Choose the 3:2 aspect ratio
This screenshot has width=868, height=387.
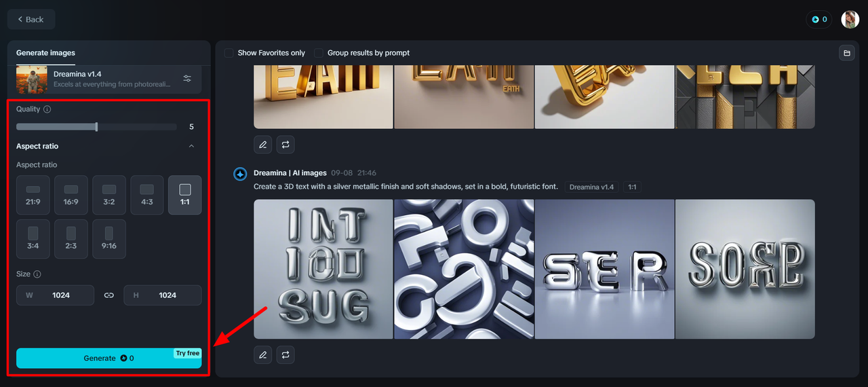109,195
